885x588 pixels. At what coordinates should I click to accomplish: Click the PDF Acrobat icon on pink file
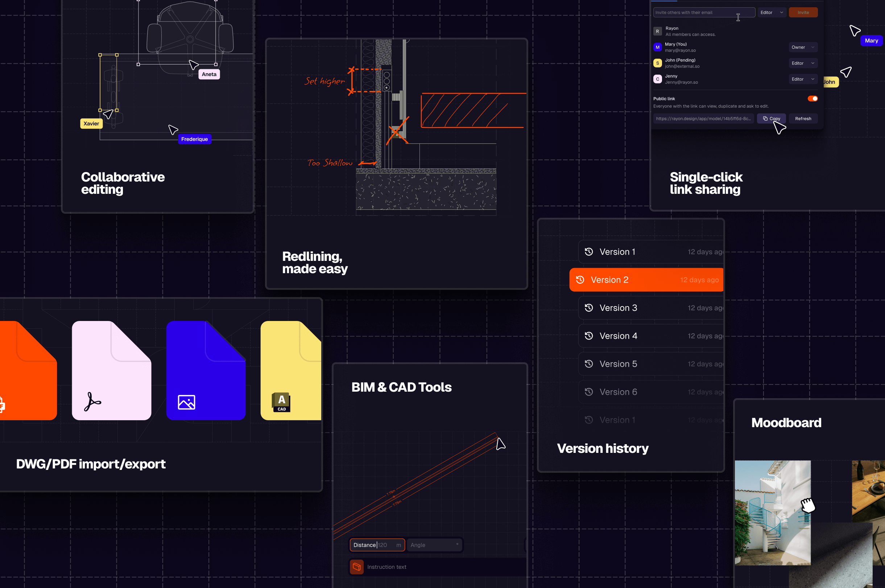click(x=92, y=402)
